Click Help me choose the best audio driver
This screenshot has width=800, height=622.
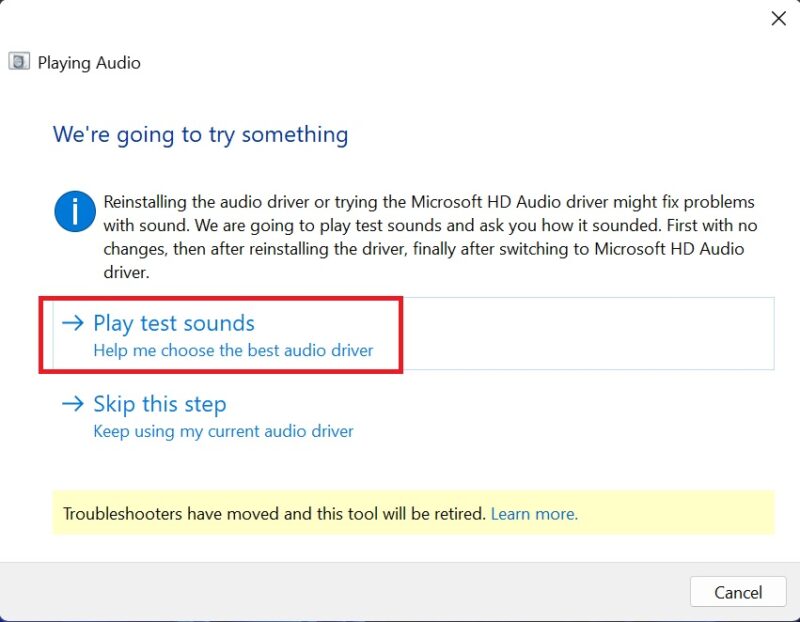[x=232, y=350]
